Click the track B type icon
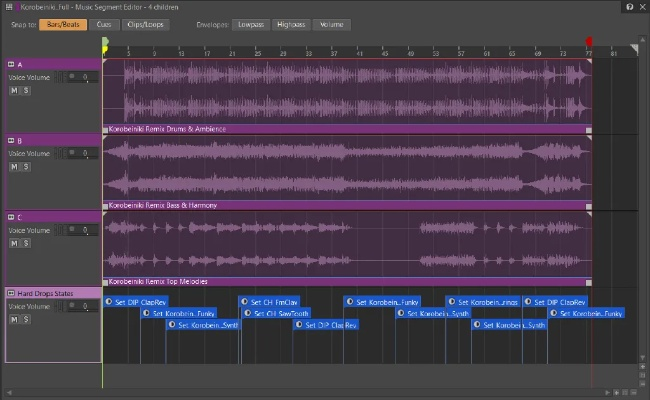 coord(11,140)
